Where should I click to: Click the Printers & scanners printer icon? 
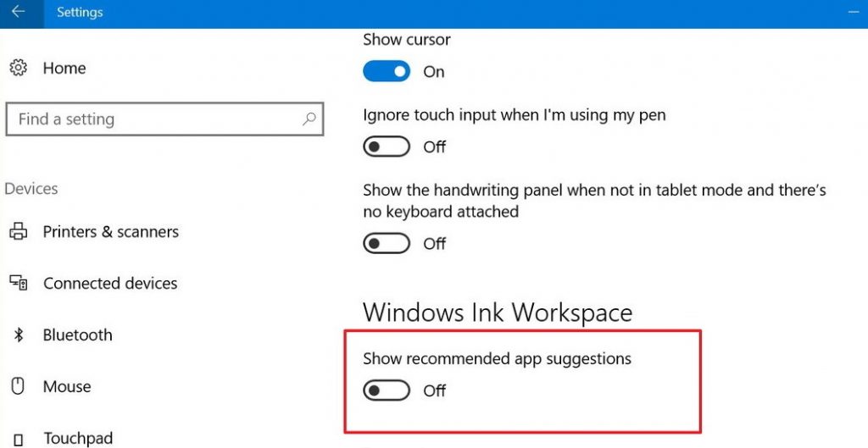[x=19, y=232]
